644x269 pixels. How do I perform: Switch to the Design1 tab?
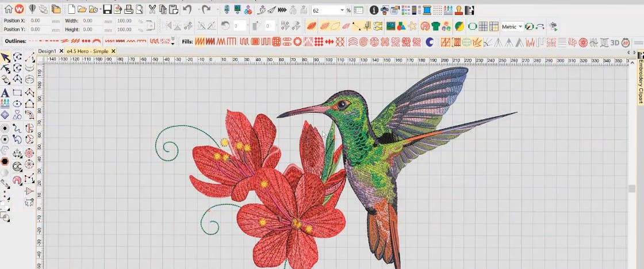tap(47, 51)
